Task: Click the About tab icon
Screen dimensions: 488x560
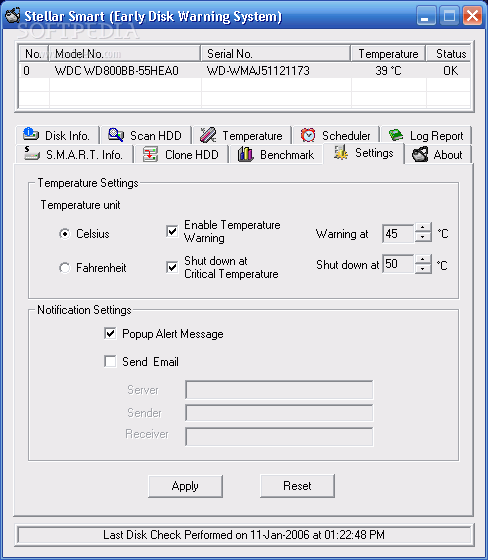Action: (x=420, y=154)
